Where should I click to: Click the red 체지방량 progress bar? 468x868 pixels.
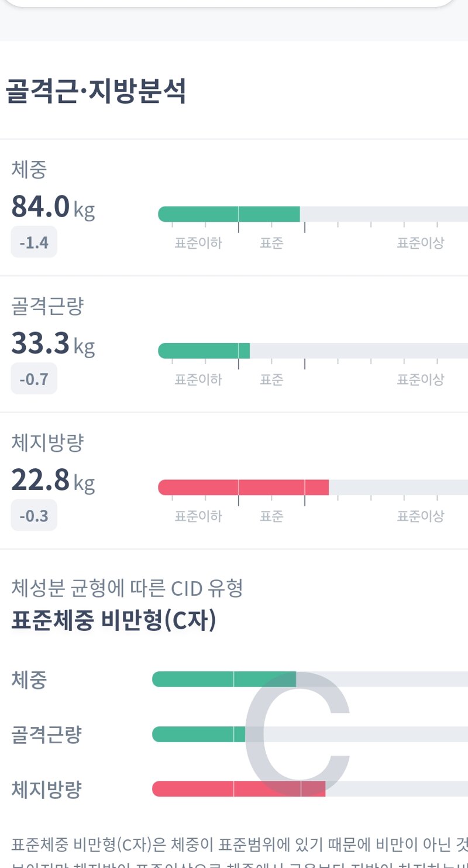[243, 487]
